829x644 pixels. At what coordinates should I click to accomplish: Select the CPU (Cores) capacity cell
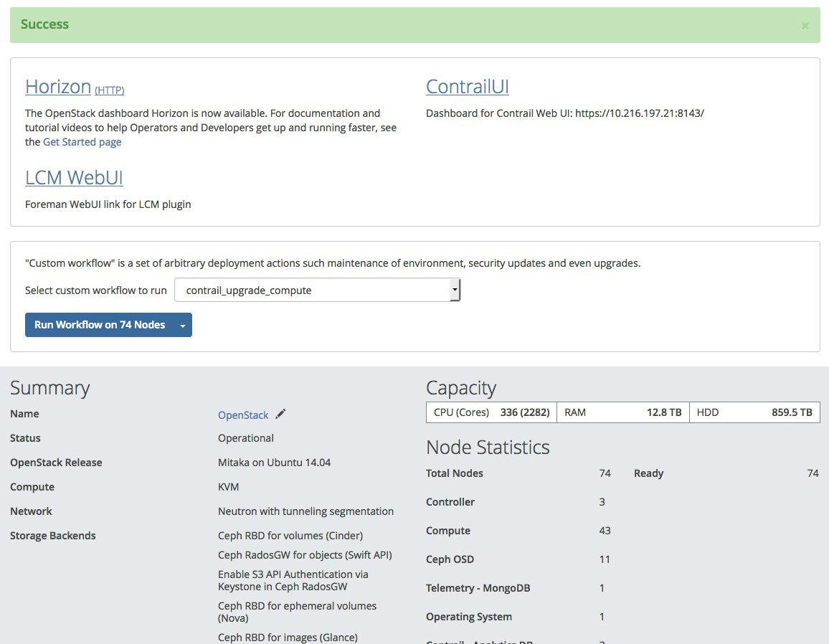click(491, 412)
